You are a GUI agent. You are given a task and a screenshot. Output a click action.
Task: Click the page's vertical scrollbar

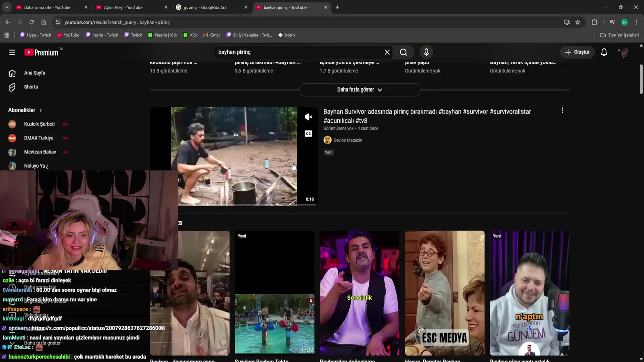click(641, 79)
